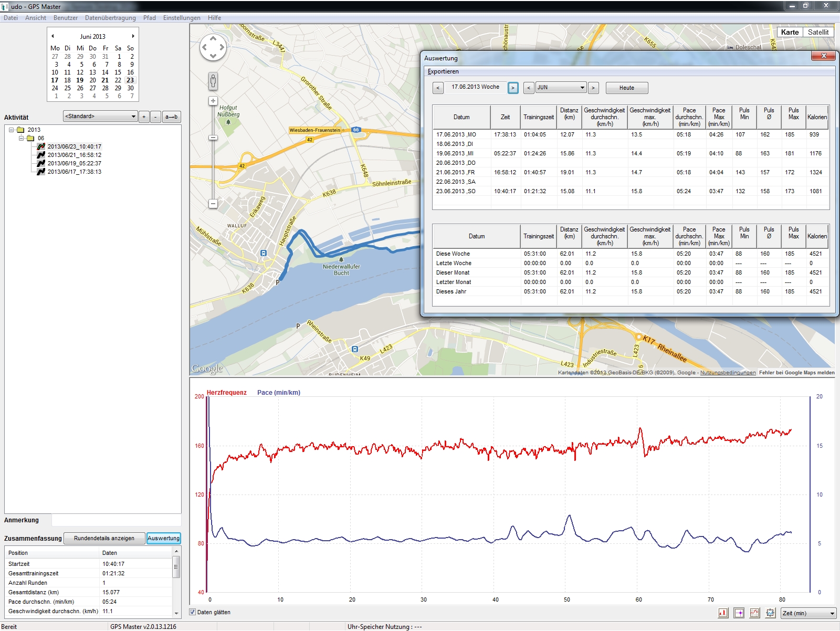Click the line graph grid icon
840x631 pixels.
coord(754,613)
